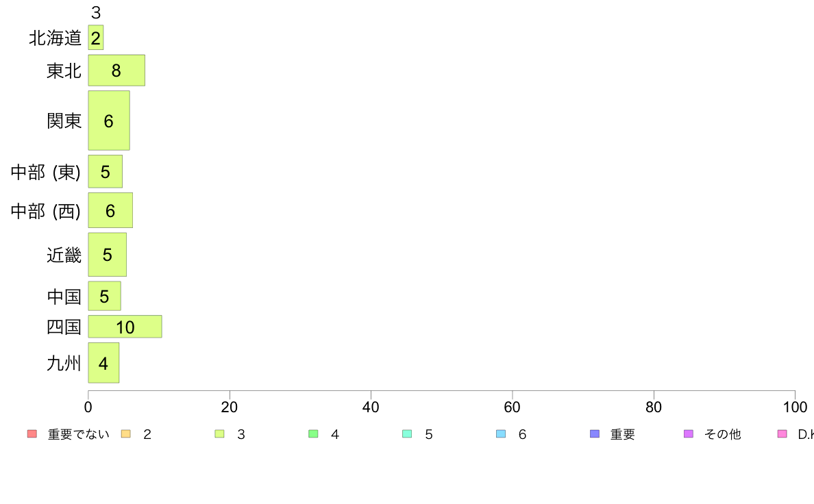
Task: Click the pink D.K. legend swatch
Action: click(782, 434)
